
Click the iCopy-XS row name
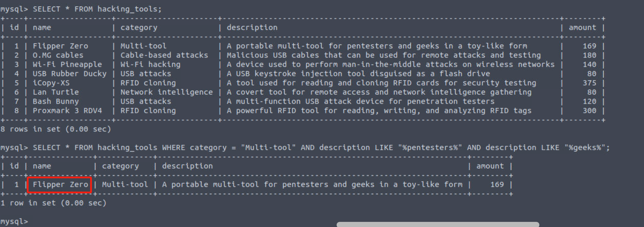click(51, 83)
